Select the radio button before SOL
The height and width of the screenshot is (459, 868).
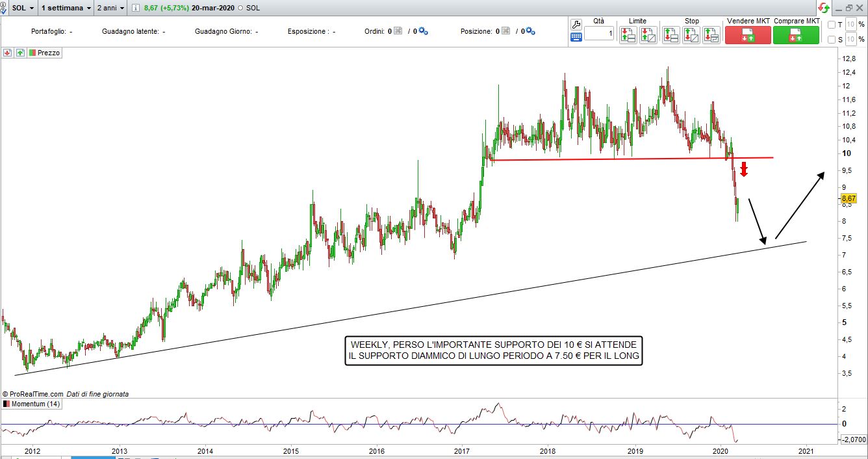(241, 8)
